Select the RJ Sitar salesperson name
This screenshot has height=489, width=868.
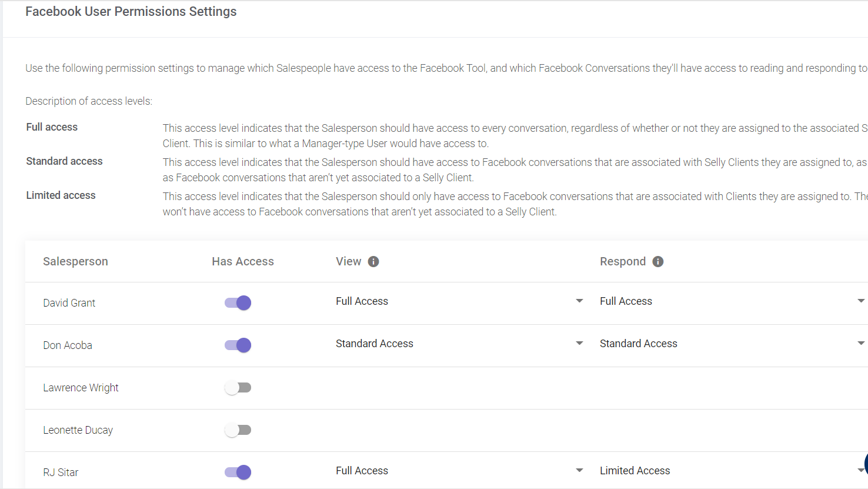tap(61, 473)
